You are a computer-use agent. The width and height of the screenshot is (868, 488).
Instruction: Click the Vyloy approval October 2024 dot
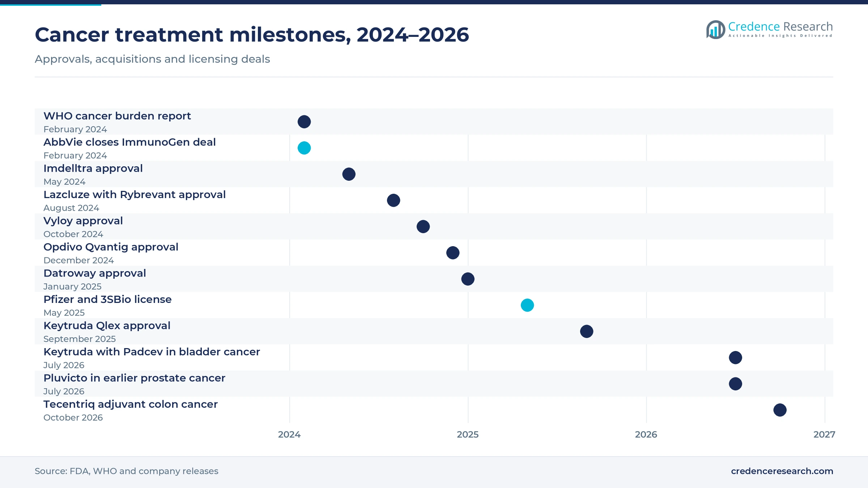[x=423, y=227]
